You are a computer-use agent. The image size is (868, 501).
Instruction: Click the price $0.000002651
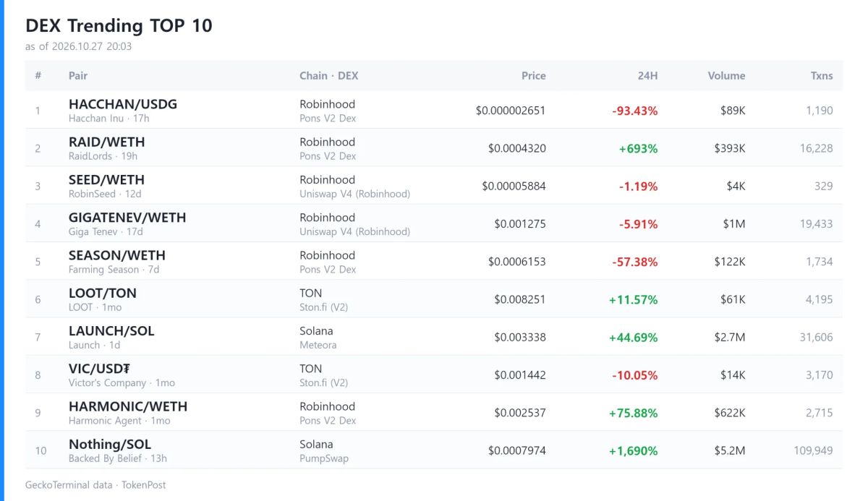pyautogui.click(x=511, y=111)
